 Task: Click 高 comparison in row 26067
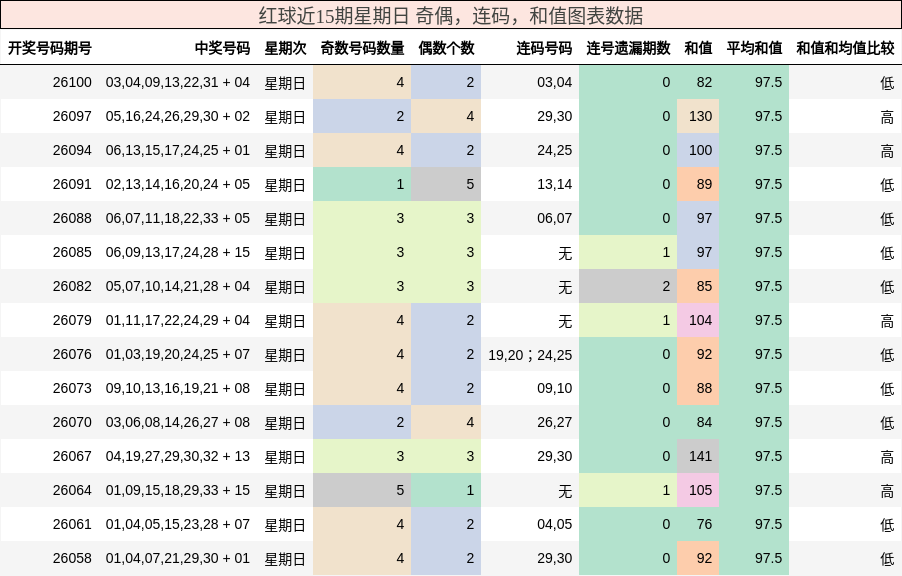coord(887,456)
